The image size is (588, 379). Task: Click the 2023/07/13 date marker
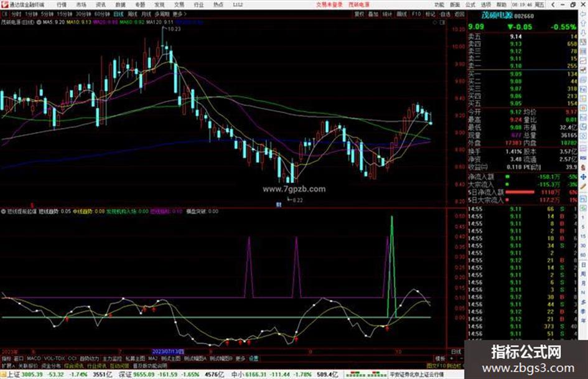coord(168,352)
